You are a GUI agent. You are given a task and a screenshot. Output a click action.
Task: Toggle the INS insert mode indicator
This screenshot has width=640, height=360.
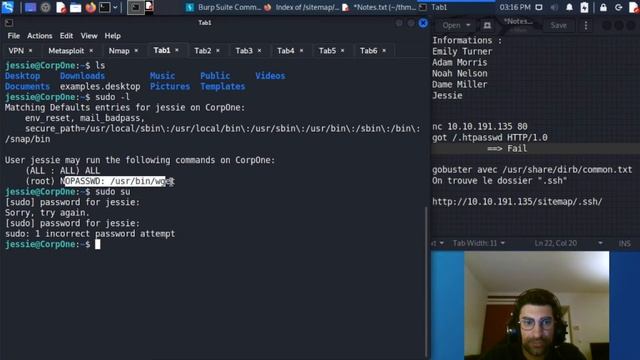click(624, 243)
